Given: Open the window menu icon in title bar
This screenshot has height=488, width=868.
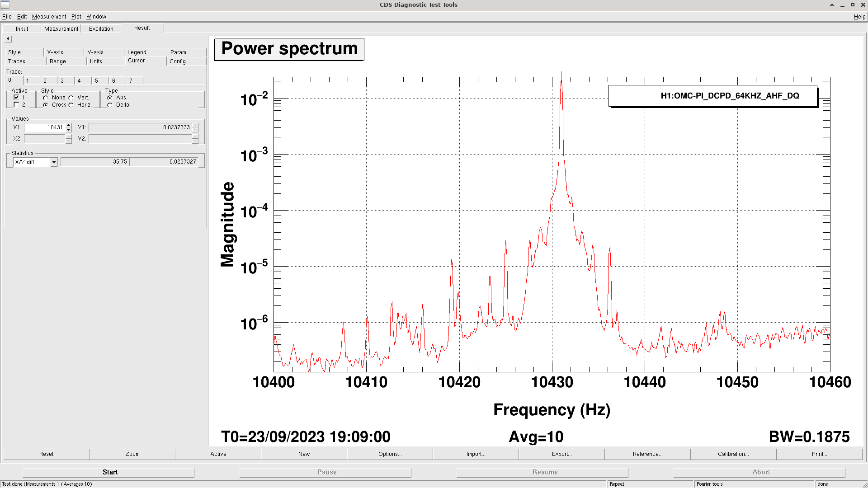Looking at the screenshot, I should coord(5,5).
